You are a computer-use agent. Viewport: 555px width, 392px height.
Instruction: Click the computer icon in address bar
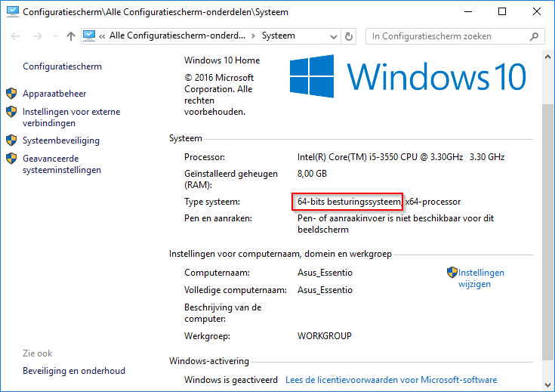tap(89, 35)
